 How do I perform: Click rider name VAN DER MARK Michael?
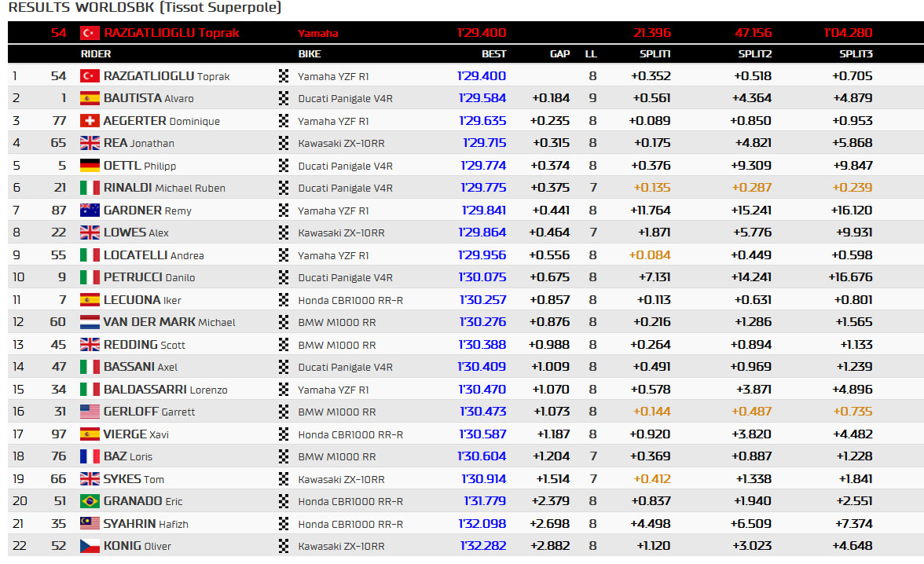point(169,322)
